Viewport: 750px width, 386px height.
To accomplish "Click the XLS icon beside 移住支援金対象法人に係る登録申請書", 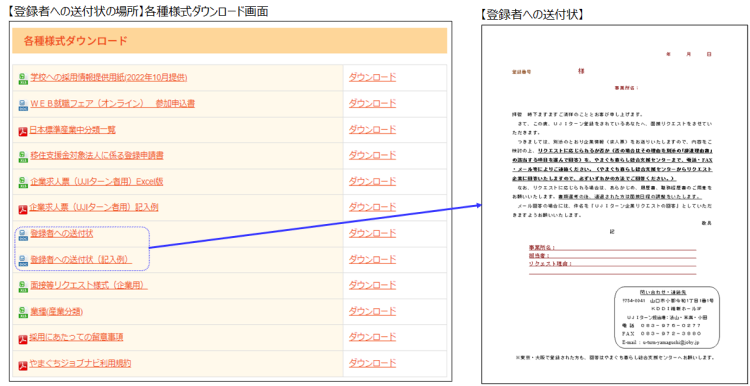I will (23, 156).
